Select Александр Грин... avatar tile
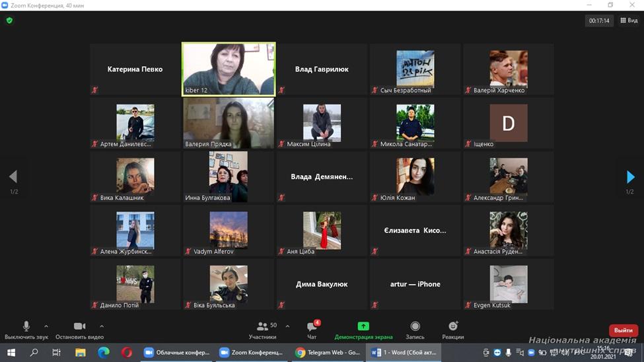644x362 pixels. pos(509,176)
